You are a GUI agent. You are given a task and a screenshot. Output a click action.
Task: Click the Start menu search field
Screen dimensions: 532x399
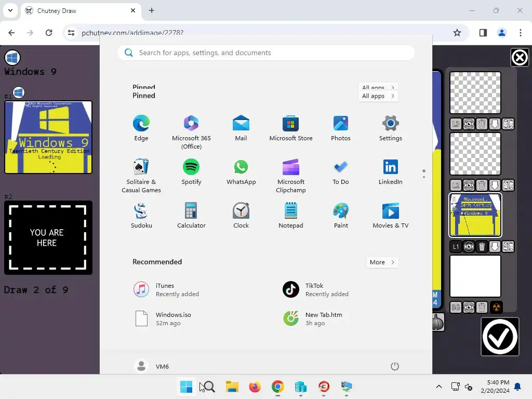pyautogui.click(x=266, y=52)
